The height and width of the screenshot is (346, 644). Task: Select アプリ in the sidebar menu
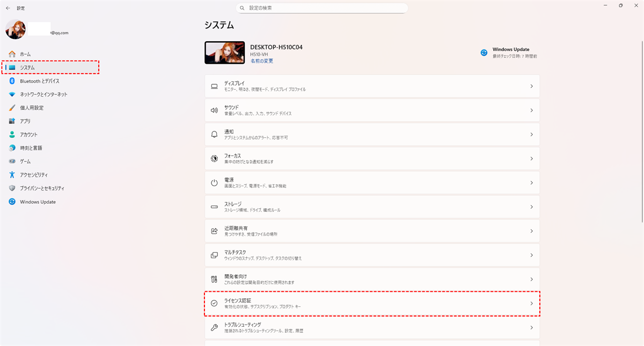coord(25,121)
